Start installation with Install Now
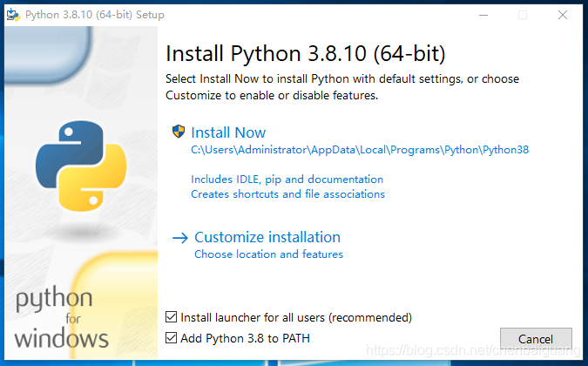The height and width of the screenshot is (366, 588). click(x=228, y=132)
